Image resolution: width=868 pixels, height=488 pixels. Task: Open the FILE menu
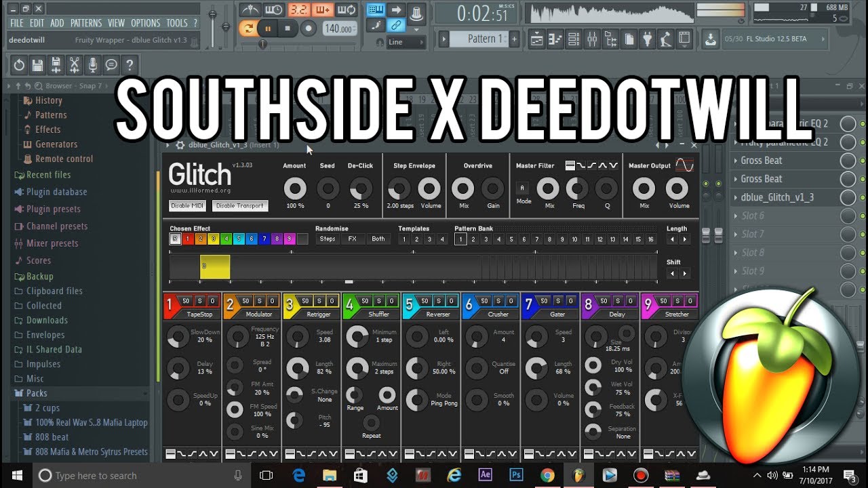[x=16, y=23]
